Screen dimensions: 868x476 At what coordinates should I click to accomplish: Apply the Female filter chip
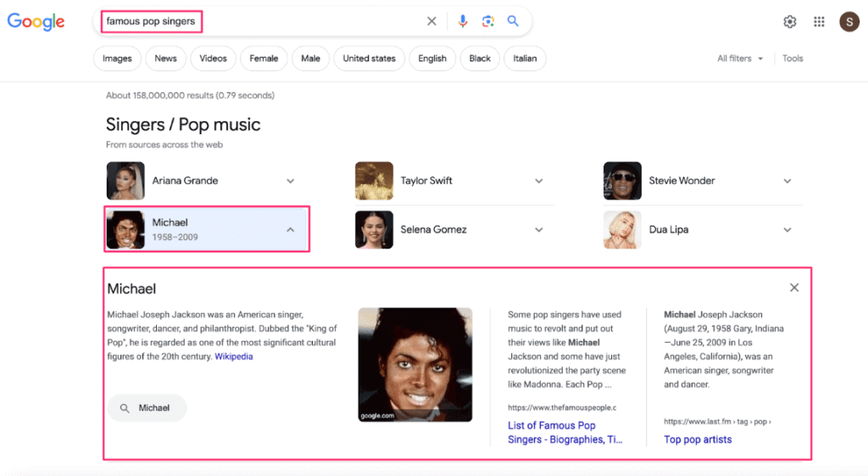click(264, 59)
